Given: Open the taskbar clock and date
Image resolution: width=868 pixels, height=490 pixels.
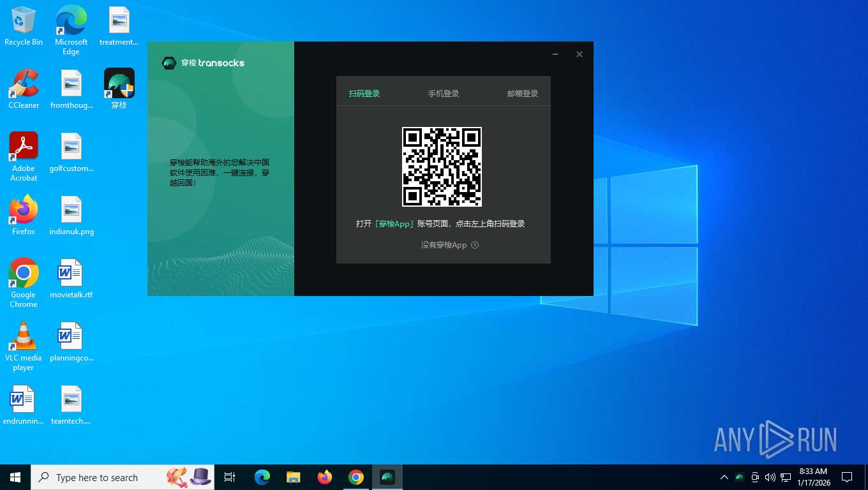Looking at the screenshot, I should pyautogui.click(x=814, y=477).
